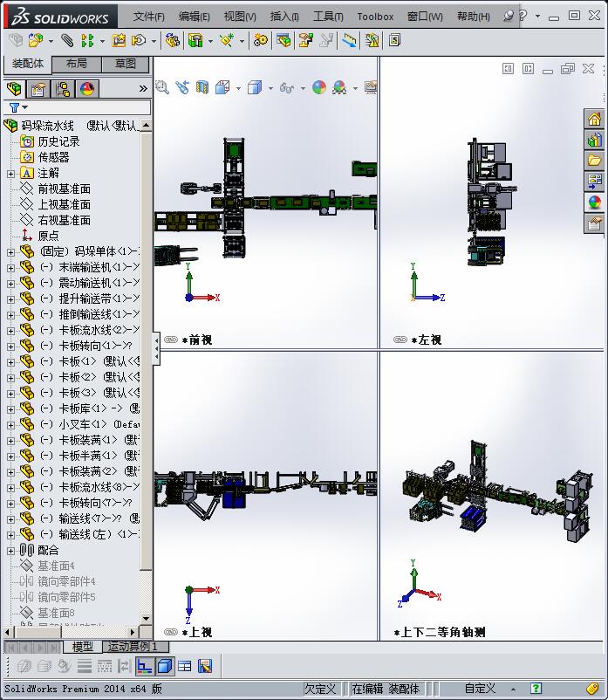Toggle link views chain icon in 左视 viewport
This screenshot has height=700, width=608.
pyautogui.click(x=400, y=340)
